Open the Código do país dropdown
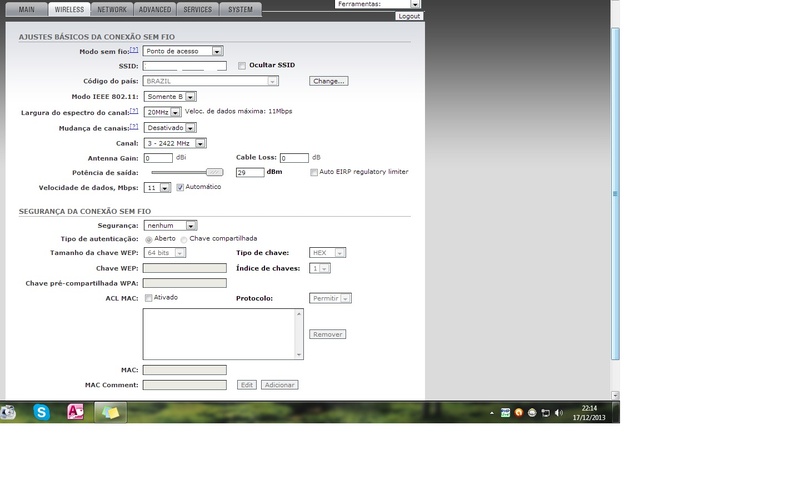This screenshot has width=800, height=500. pyautogui.click(x=211, y=81)
